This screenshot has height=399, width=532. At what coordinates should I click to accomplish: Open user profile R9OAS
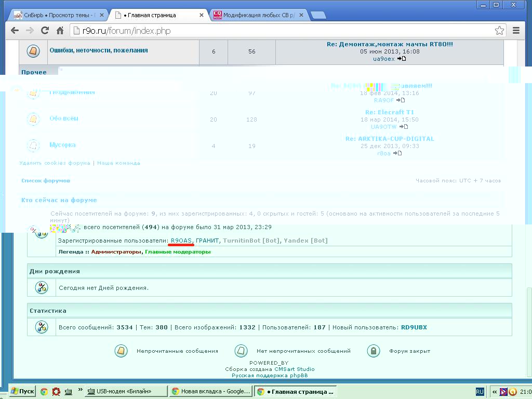pyautogui.click(x=181, y=241)
